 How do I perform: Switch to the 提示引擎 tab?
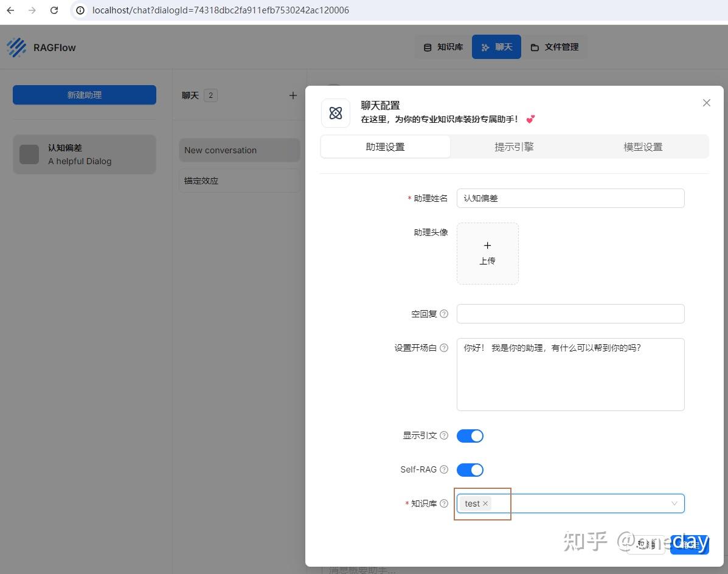514,146
